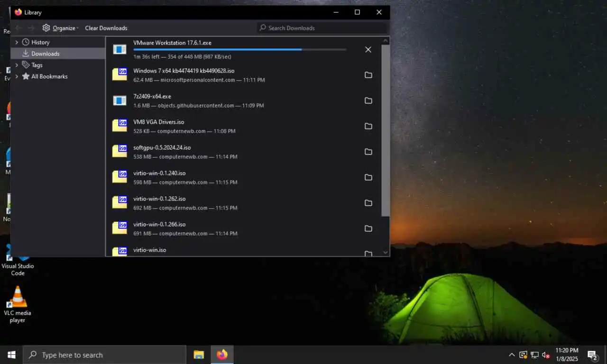Click the virtio-win-0.1.266 iso file icon
This screenshot has height=364, width=607.
[x=120, y=228]
